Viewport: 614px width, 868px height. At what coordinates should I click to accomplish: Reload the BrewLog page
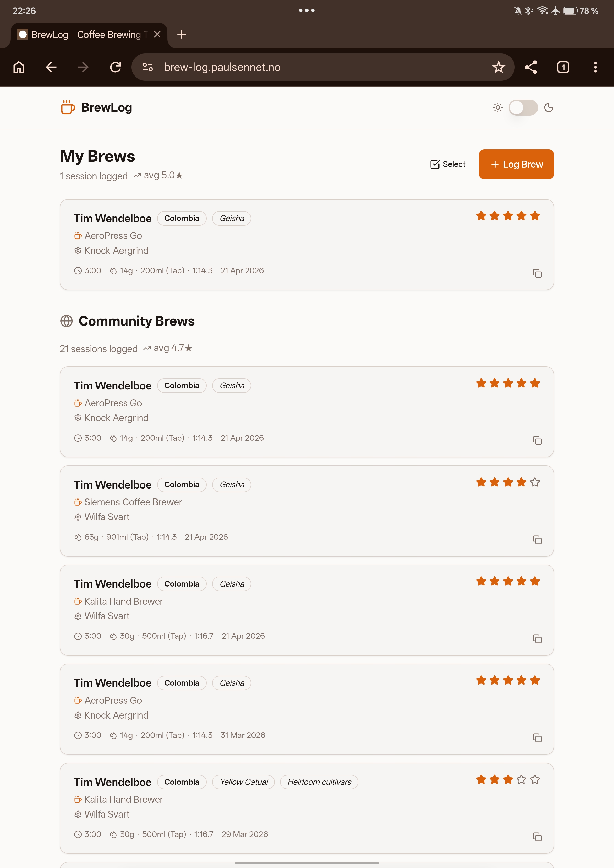coord(115,67)
